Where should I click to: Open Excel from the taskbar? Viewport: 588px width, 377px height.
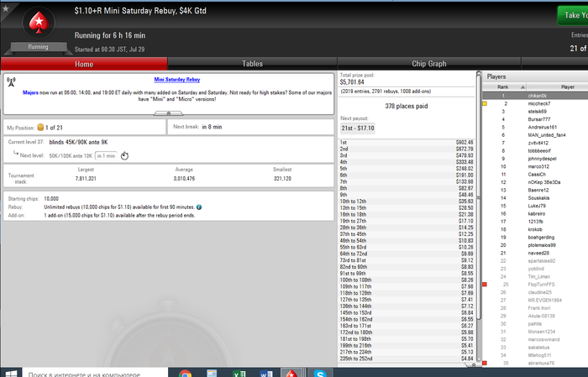pyautogui.click(x=239, y=374)
